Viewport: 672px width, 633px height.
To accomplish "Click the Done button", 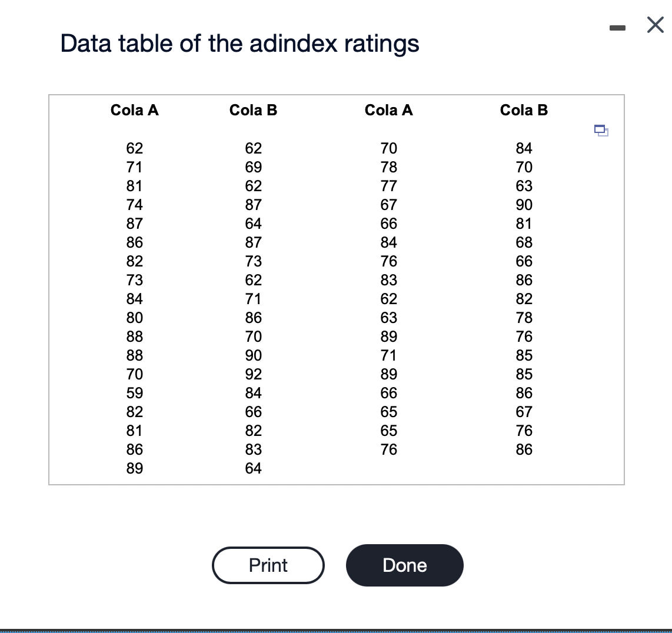I will point(404,565).
